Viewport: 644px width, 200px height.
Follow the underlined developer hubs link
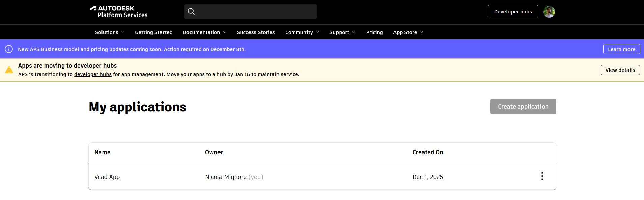[x=93, y=74]
